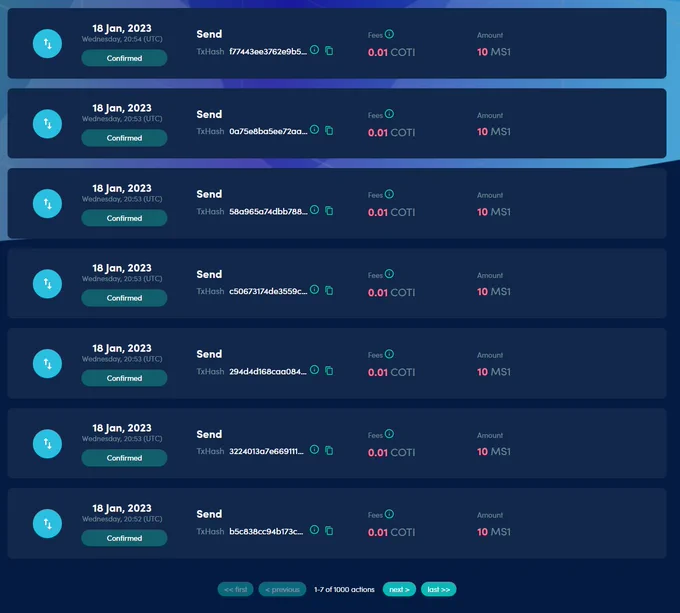The image size is (680, 613).
Task: Open info icon beside hash f77443ee3762e9b5
Action: coord(314,50)
